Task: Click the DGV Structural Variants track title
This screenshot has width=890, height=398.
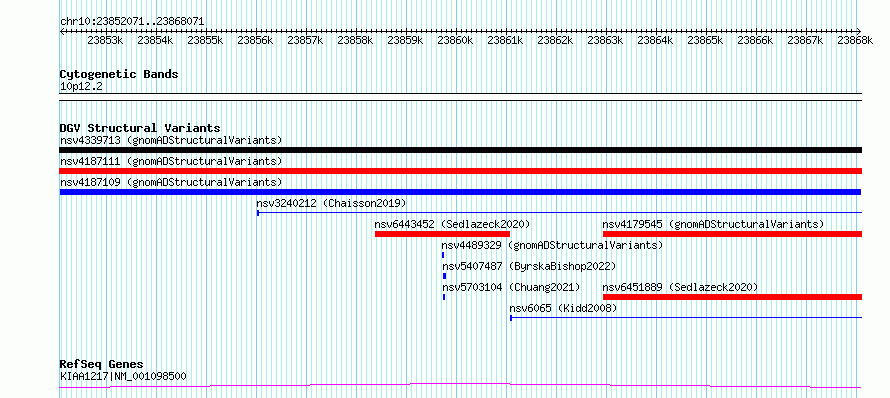Action: pos(140,128)
